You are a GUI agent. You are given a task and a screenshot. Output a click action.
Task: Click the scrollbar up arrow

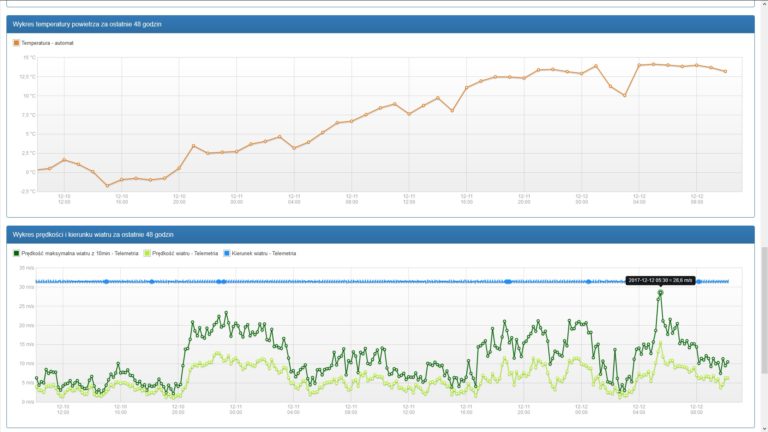tap(764, 3)
